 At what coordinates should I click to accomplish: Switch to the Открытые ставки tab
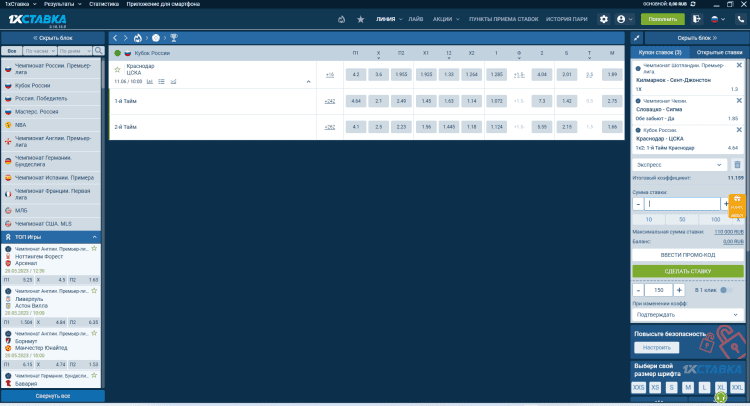click(719, 52)
